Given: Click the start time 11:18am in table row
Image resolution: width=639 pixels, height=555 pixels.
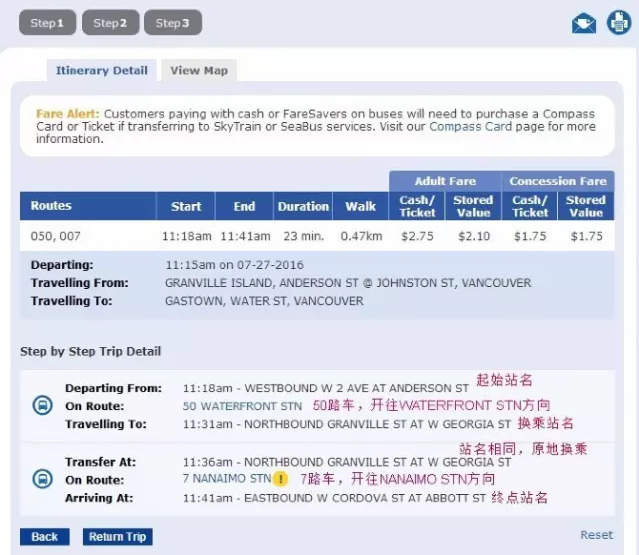Looking at the screenshot, I should [x=187, y=236].
